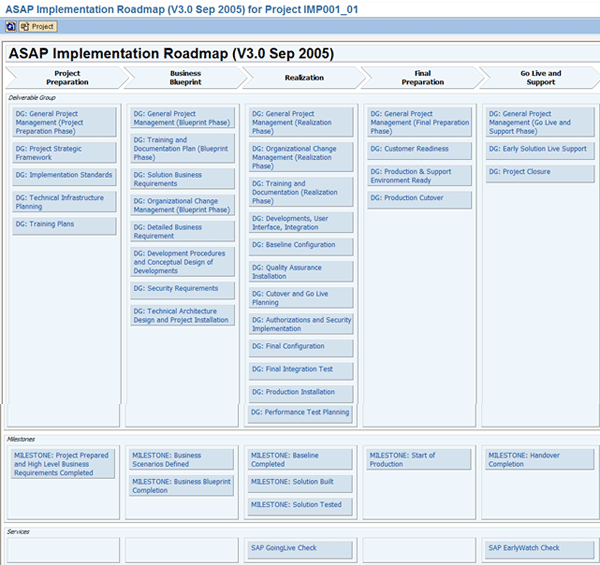Open DG: Production Cutover
The image size is (600, 565).
click(419, 200)
